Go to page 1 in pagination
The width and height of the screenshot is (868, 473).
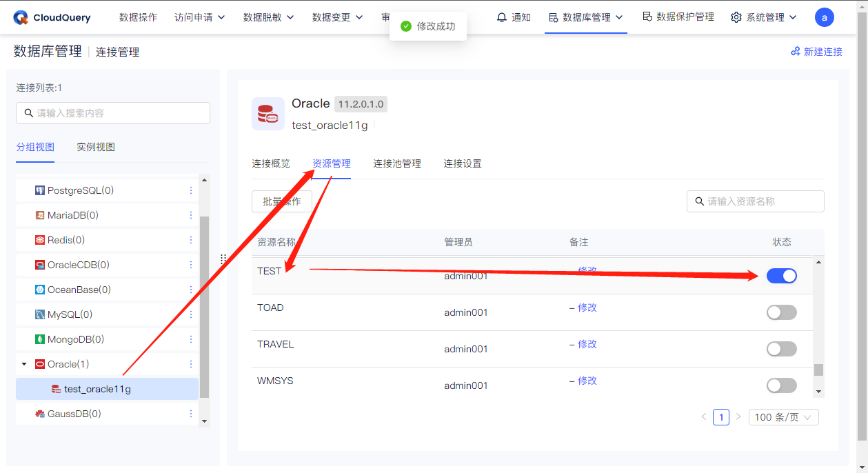tap(721, 417)
